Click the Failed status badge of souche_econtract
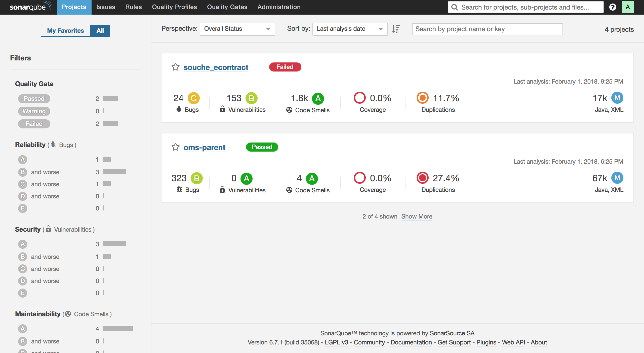The image size is (644, 353). (x=285, y=67)
